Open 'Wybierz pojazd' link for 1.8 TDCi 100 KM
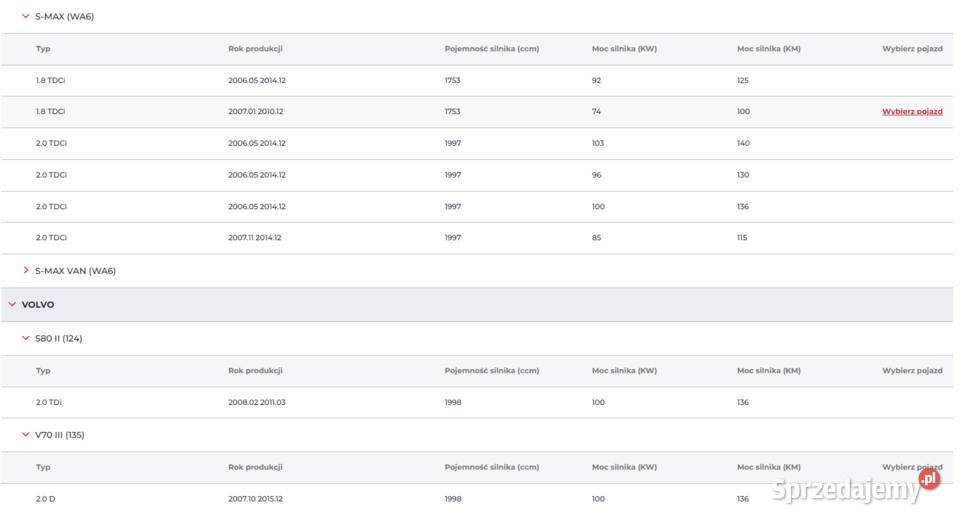This screenshot has height=523, width=960. click(912, 111)
